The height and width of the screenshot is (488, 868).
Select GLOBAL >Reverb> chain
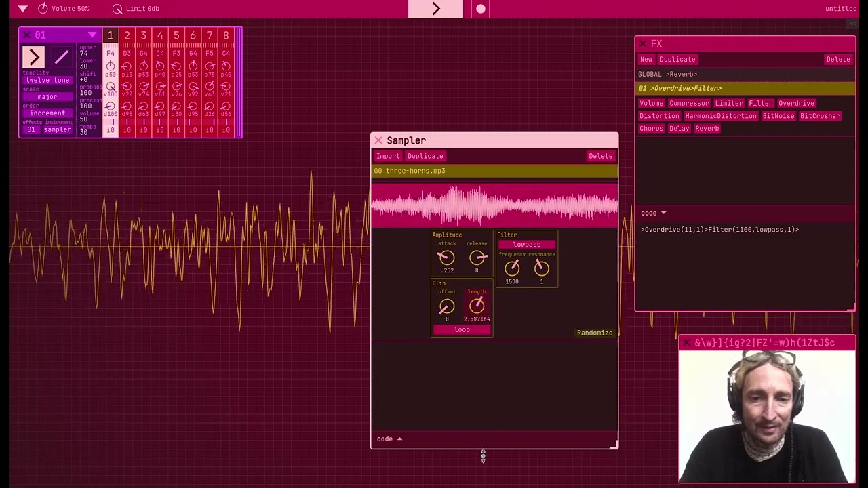745,74
